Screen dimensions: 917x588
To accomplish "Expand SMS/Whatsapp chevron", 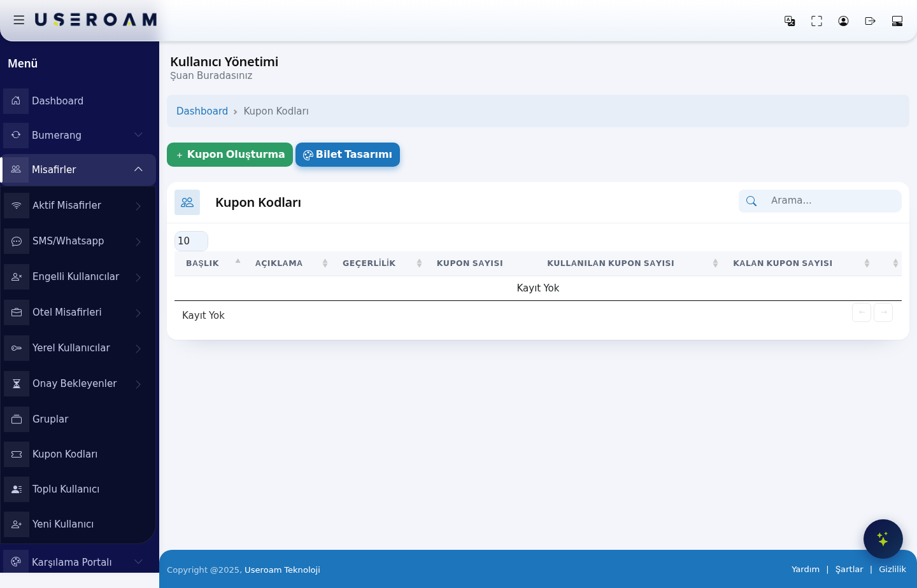I will click(138, 241).
